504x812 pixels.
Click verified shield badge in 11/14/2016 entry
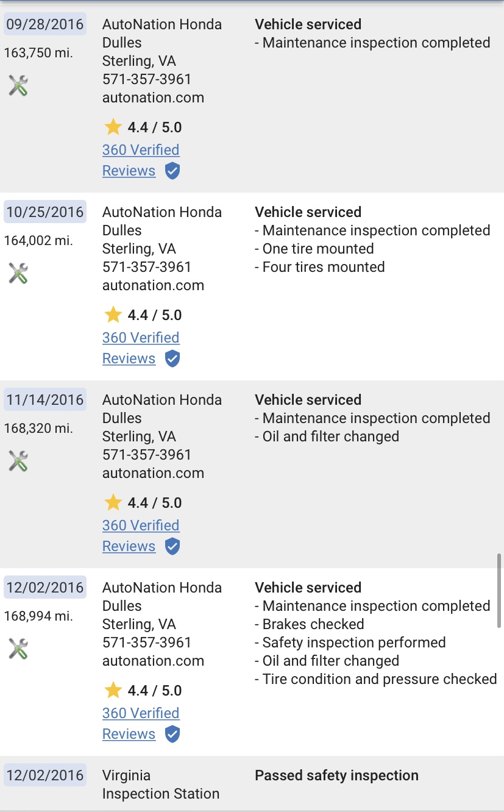(172, 547)
